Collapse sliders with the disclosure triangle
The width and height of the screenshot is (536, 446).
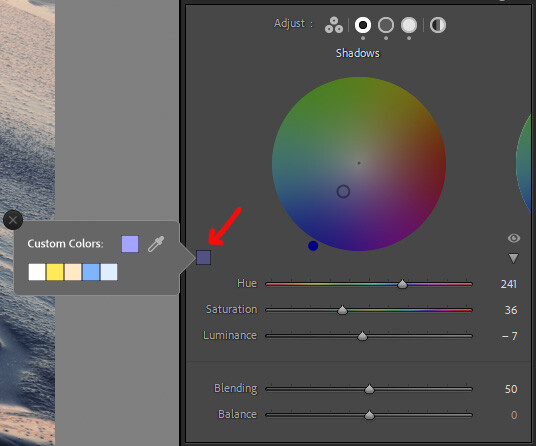[513, 258]
